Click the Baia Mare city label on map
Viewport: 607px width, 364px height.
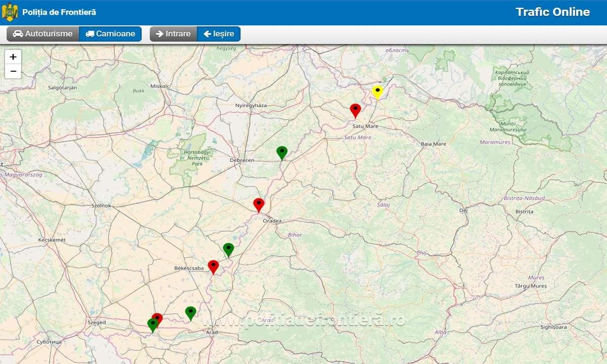[x=433, y=144]
